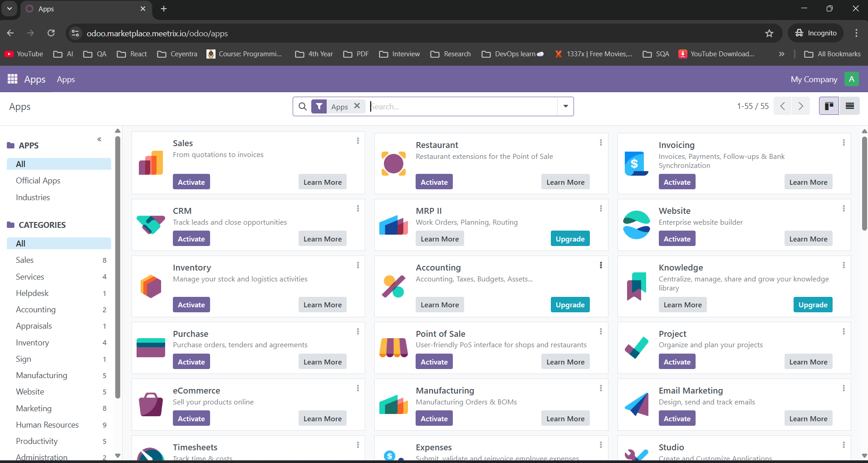
Task: Click the Accounting app icon
Action: (x=393, y=286)
